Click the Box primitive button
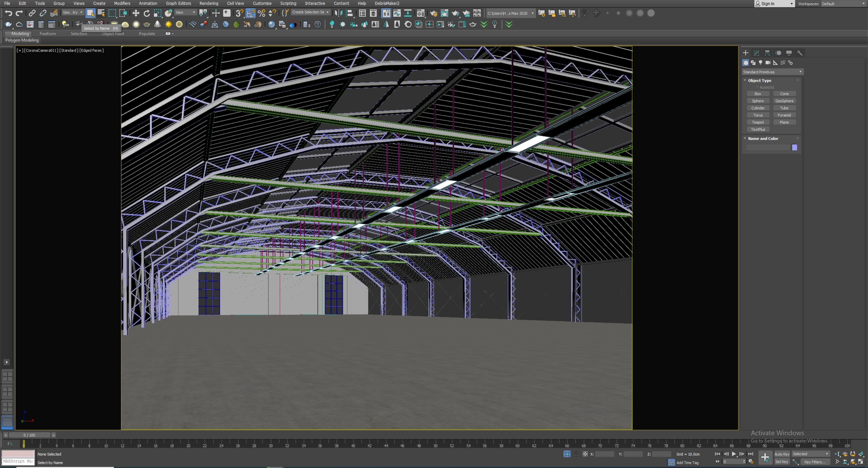Viewport: 868px width, 468px height. [758, 94]
